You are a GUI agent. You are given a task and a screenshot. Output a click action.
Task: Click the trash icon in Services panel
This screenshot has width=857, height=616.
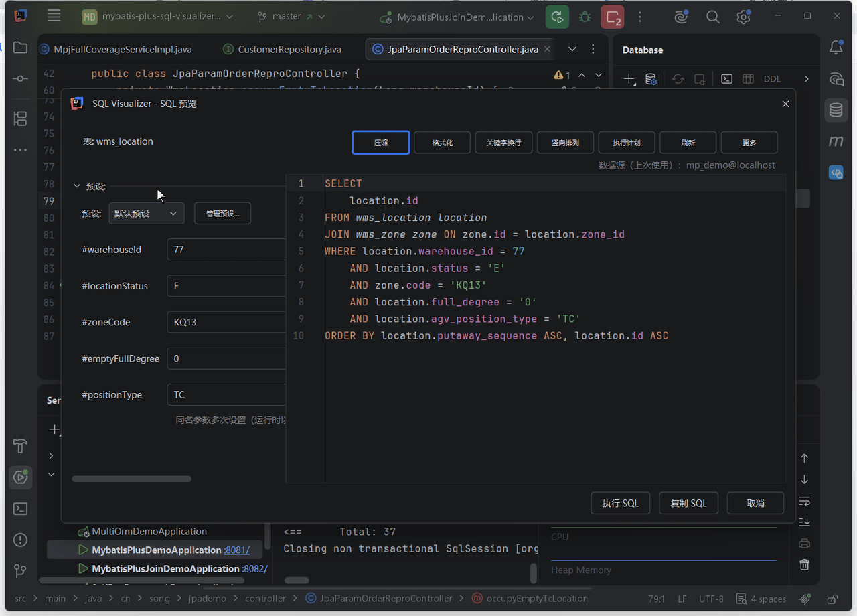coord(805,564)
